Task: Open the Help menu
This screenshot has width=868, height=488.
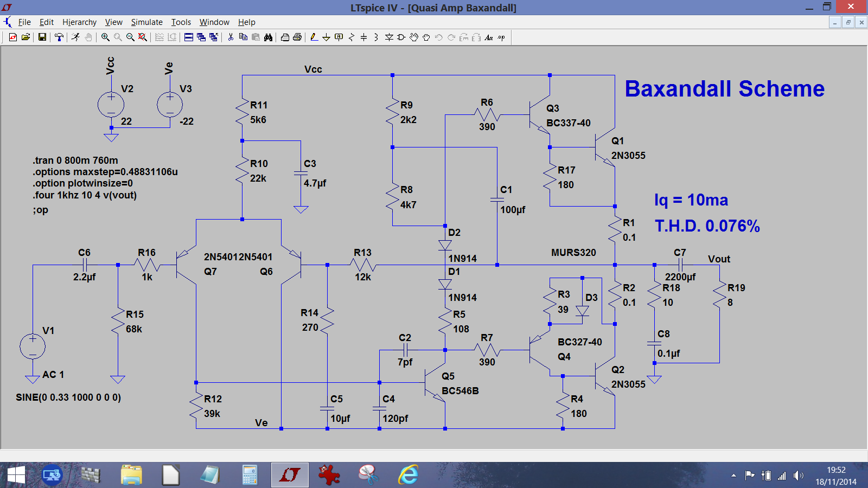Action: pyautogui.click(x=246, y=22)
